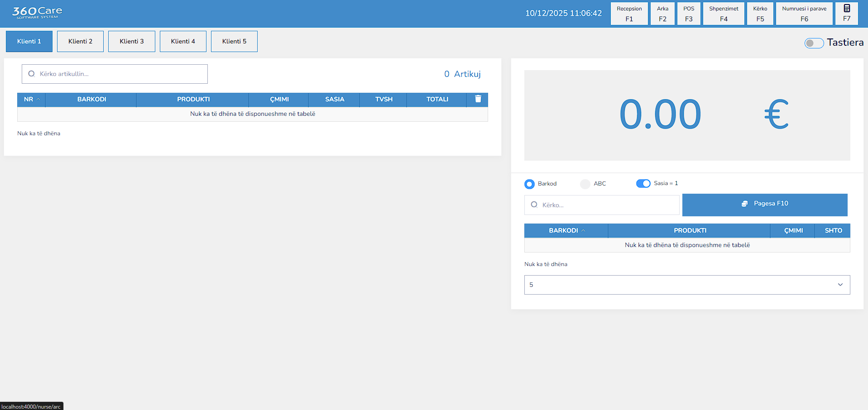The image size is (868, 410).
Task: Enable the Tastiera toggle switch
Action: [x=814, y=43]
